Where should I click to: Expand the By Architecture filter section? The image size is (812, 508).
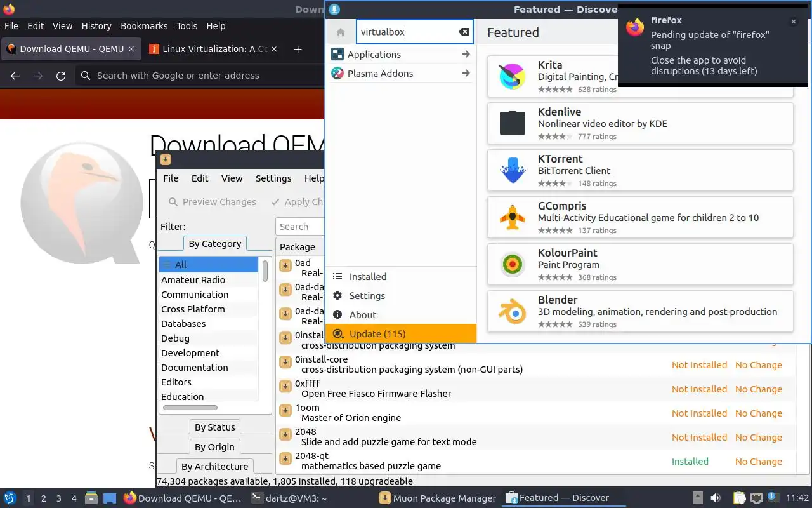point(214,467)
